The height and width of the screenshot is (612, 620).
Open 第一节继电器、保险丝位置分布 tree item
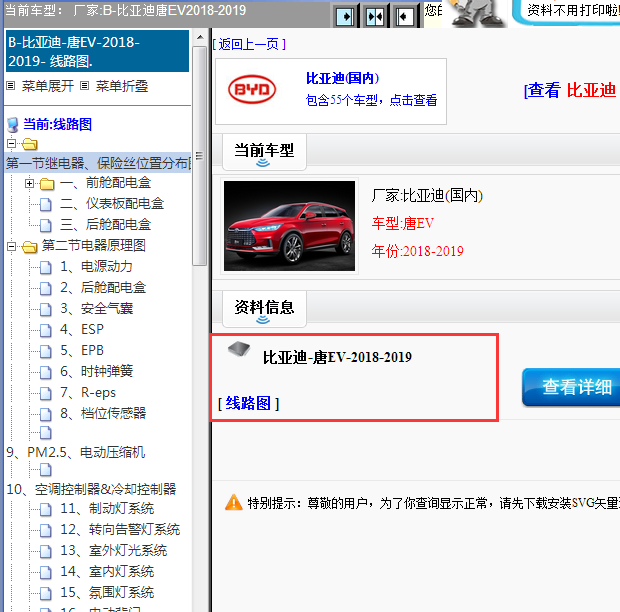click(x=98, y=163)
